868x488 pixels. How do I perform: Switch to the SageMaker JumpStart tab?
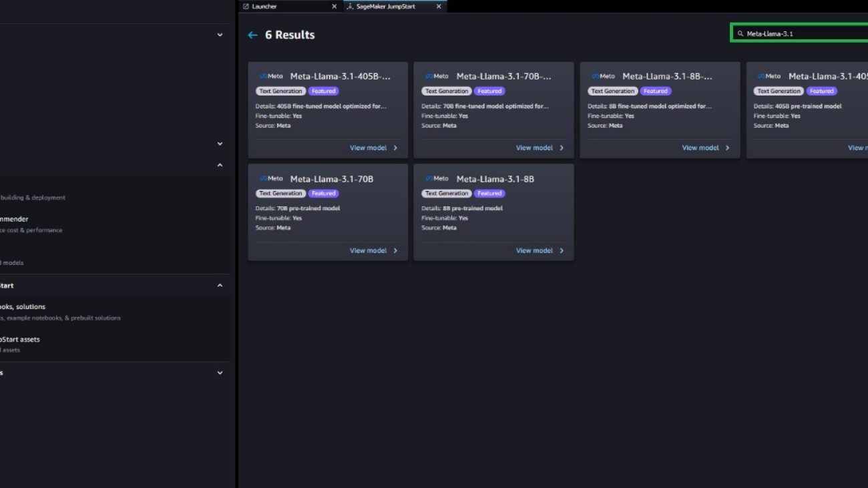(395, 6)
